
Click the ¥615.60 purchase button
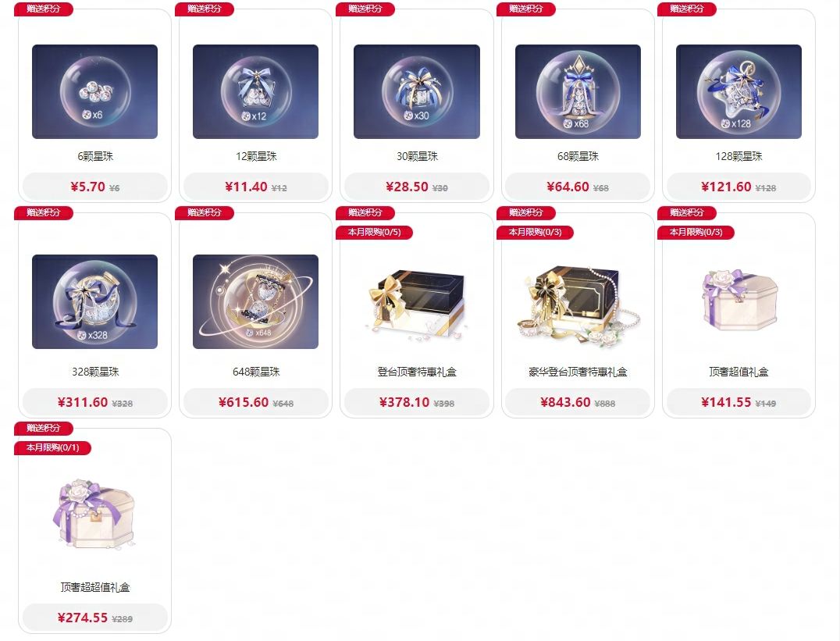(x=255, y=402)
